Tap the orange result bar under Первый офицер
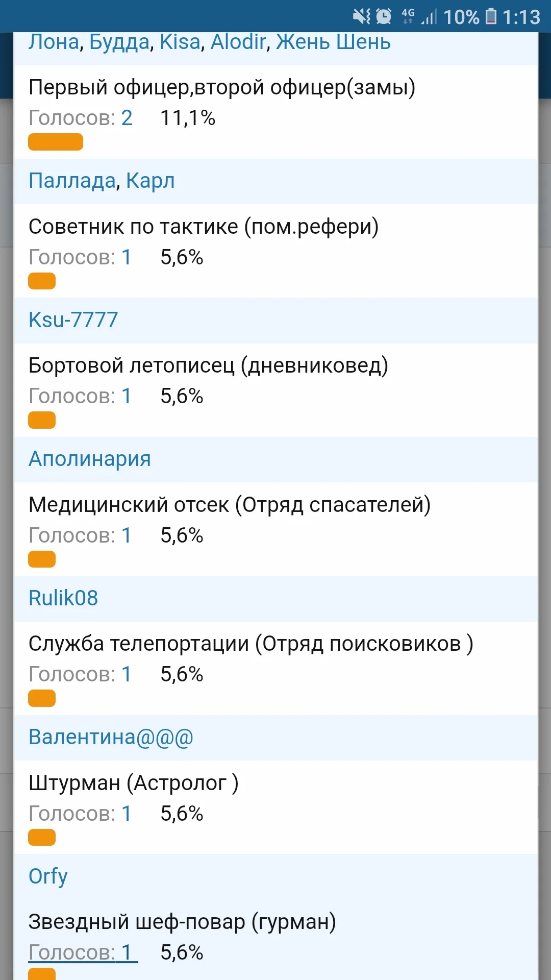This screenshot has height=980, width=551. tap(56, 142)
